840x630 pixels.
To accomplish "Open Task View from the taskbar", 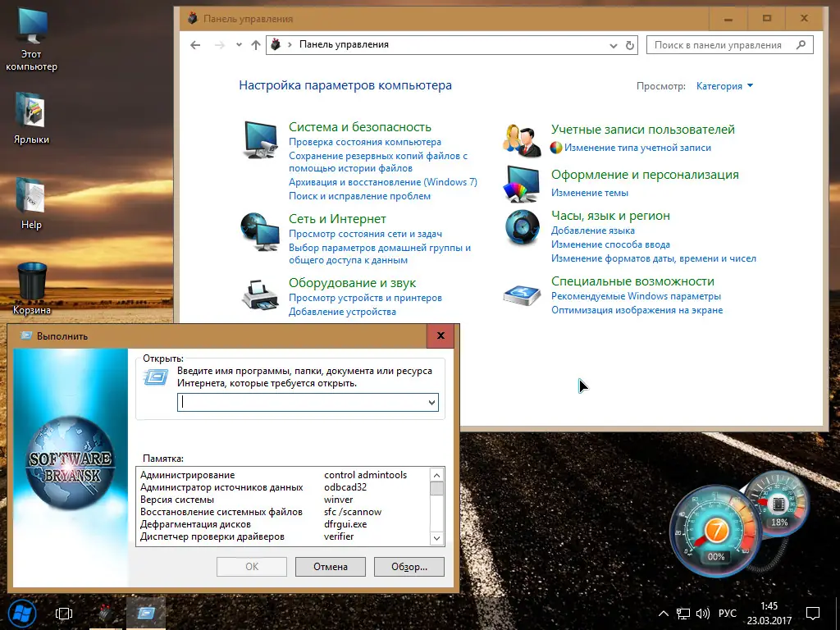I will click(63, 613).
